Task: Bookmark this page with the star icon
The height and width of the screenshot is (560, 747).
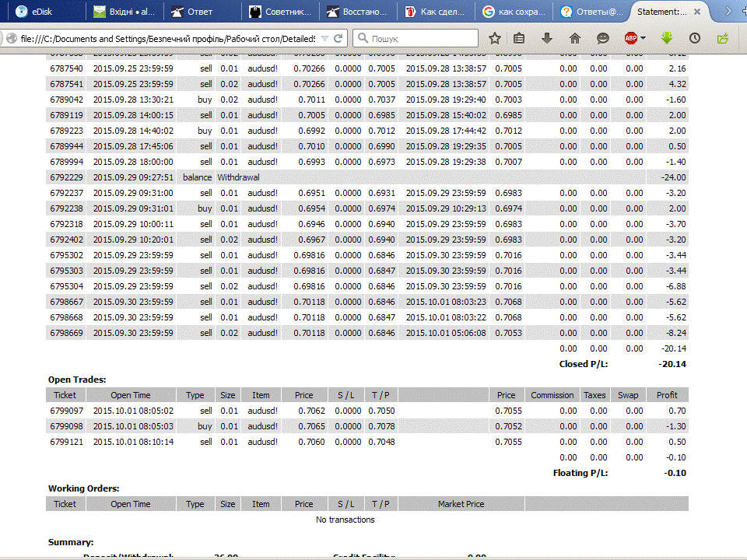Action: coord(495,39)
